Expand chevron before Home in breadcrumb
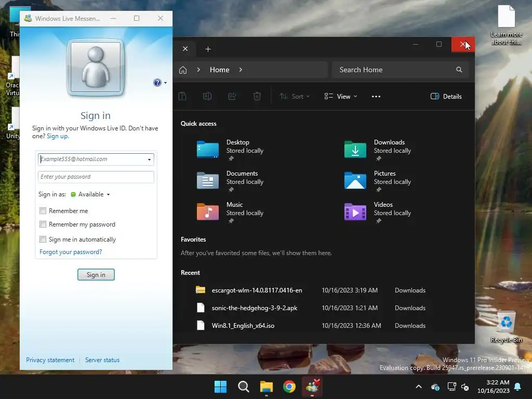Screen dimensions: 532x399 (198, 70)
